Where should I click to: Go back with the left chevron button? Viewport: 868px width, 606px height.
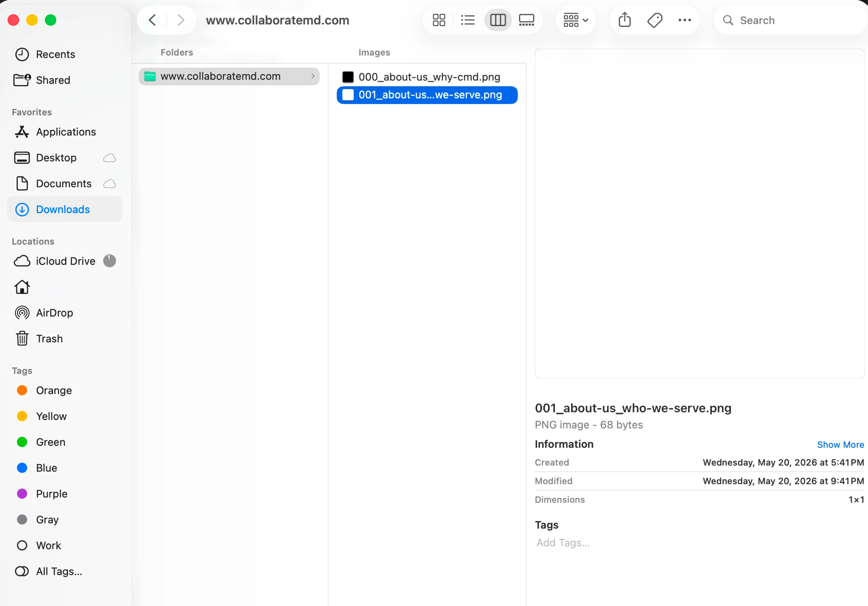coord(152,20)
